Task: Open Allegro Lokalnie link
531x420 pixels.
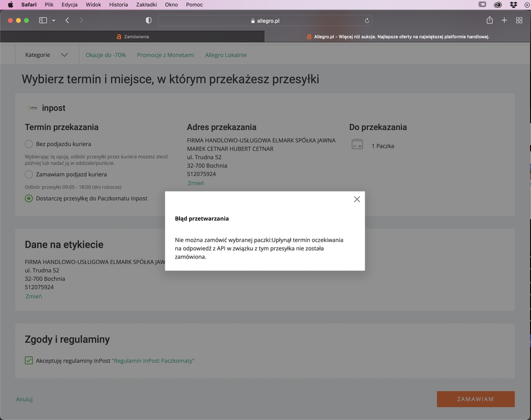Action: click(x=226, y=55)
